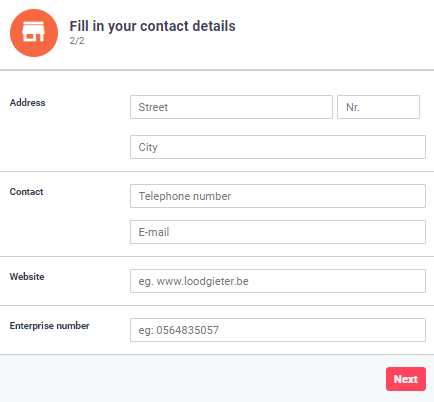Click the 2/2 step indicator
Image resolution: width=434 pixels, height=402 pixels.
click(77, 41)
